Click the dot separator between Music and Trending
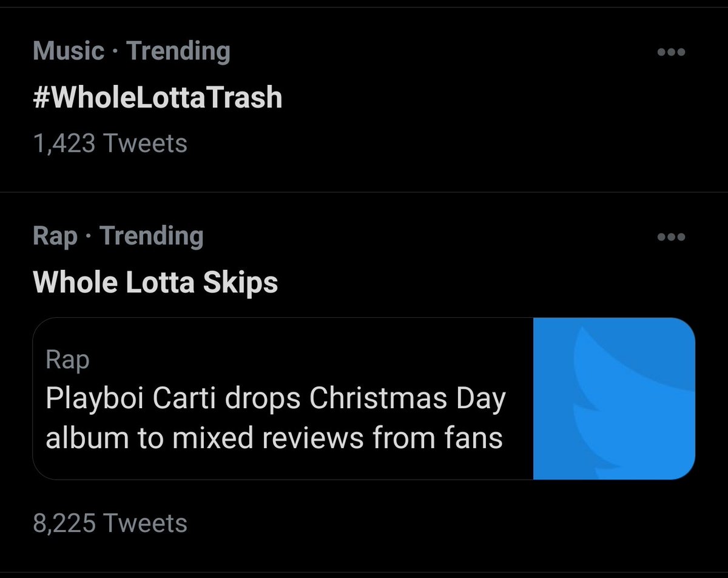 point(115,52)
